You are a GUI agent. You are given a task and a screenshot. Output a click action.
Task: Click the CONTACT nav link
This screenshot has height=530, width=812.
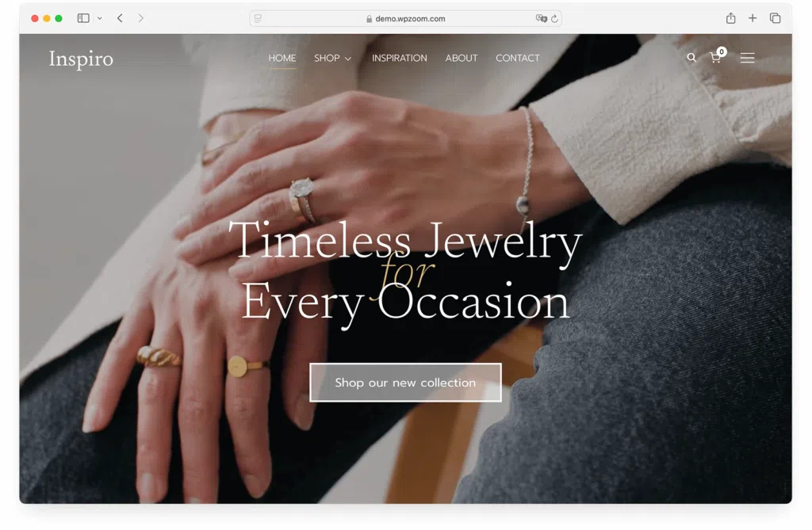point(517,58)
